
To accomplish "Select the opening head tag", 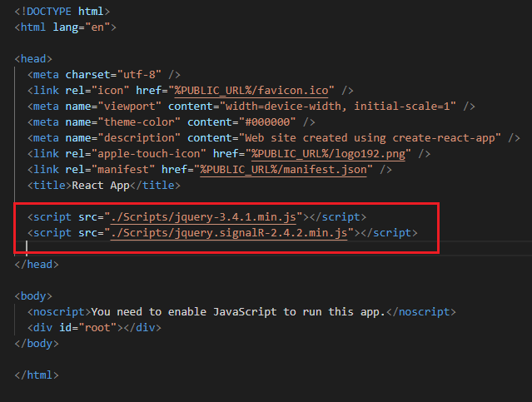I will (34, 58).
